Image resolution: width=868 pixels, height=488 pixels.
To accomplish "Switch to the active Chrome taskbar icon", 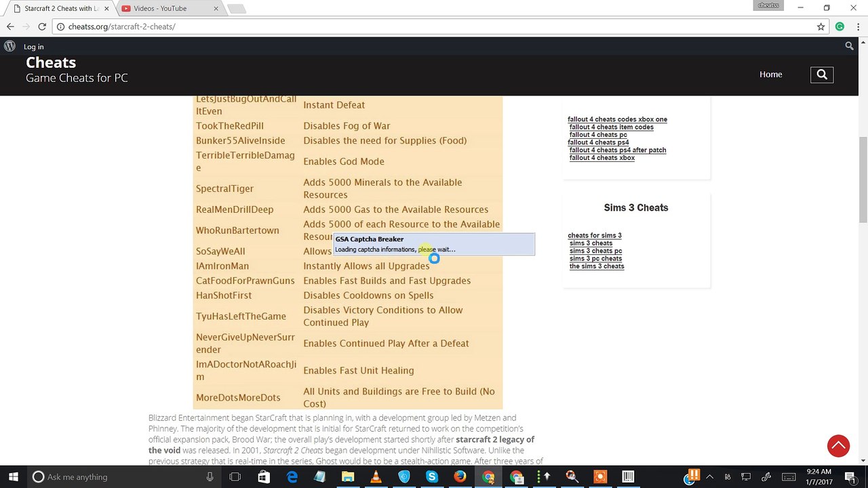I will pos(488,476).
